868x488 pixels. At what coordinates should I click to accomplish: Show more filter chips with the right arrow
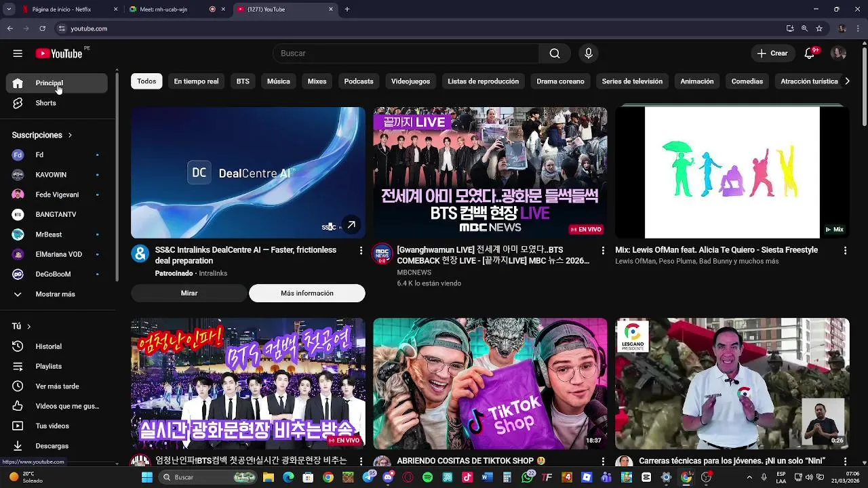(x=847, y=81)
